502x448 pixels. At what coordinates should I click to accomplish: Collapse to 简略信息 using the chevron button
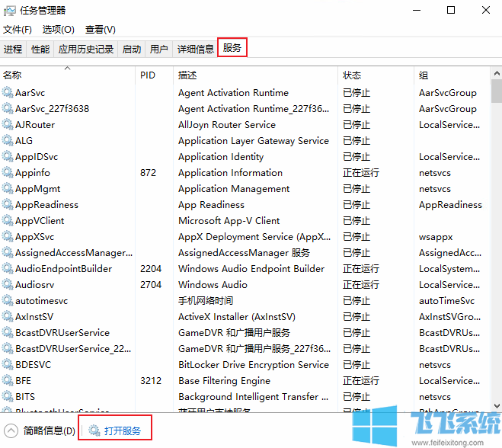(x=11, y=430)
